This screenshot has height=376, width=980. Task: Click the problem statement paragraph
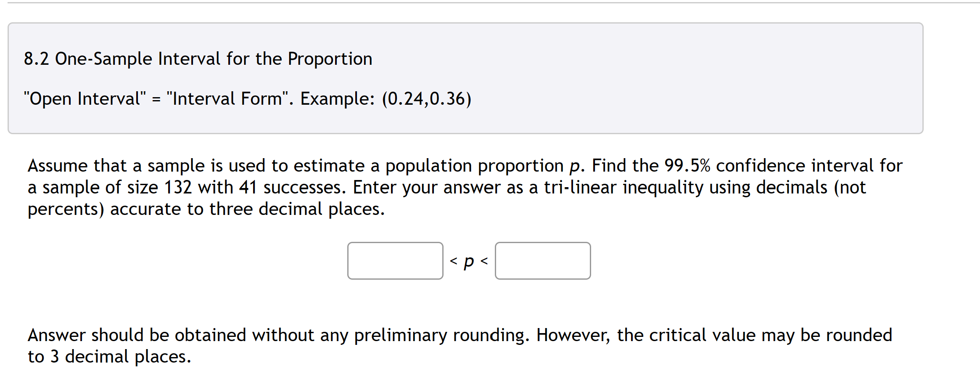tap(462, 187)
